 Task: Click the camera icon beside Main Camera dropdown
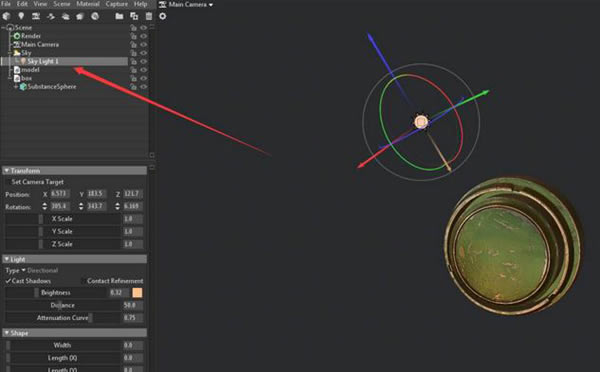pos(162,5)
